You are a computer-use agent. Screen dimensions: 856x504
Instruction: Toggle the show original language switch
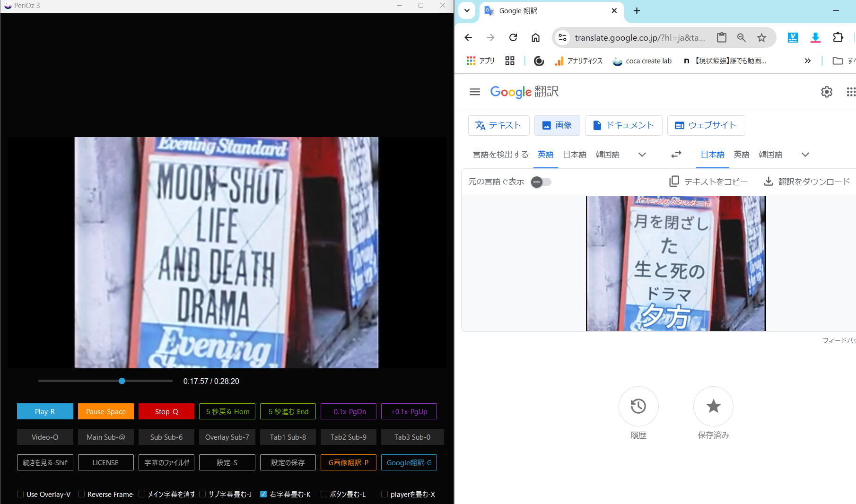541,182
